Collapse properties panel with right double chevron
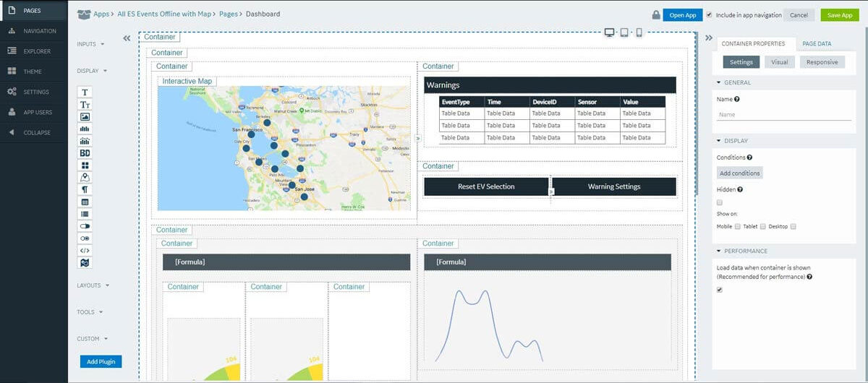Viewport: 868px width, 383px height. [x=708, y=38]
